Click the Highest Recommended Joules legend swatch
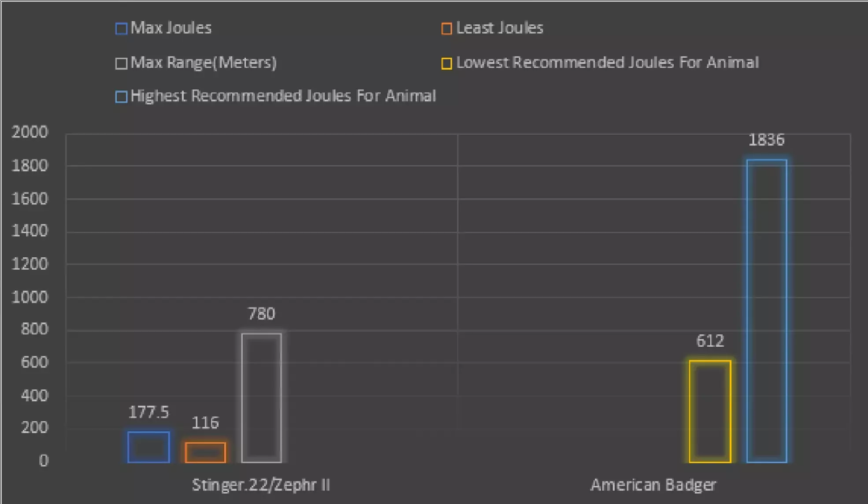Image resolution: width=868 pixels, height=504 pixels. coord(121,97)
